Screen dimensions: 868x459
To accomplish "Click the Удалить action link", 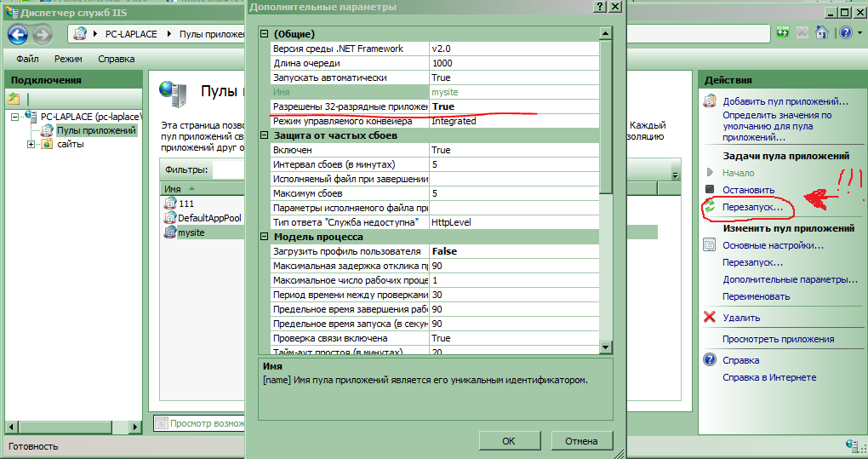I will (741, 318).
